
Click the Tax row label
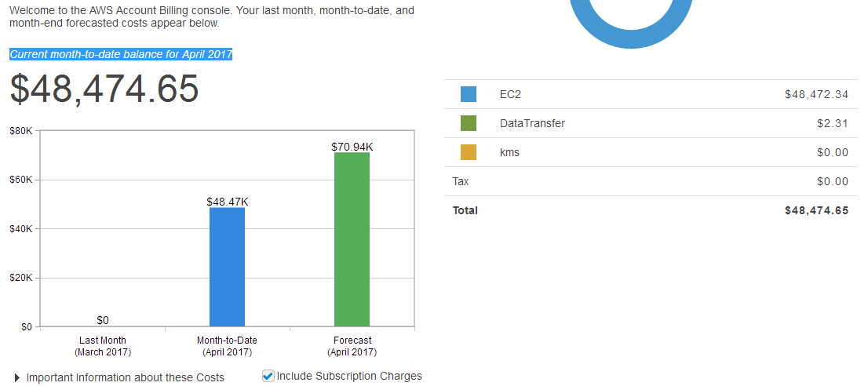click(x=461, y=181)
